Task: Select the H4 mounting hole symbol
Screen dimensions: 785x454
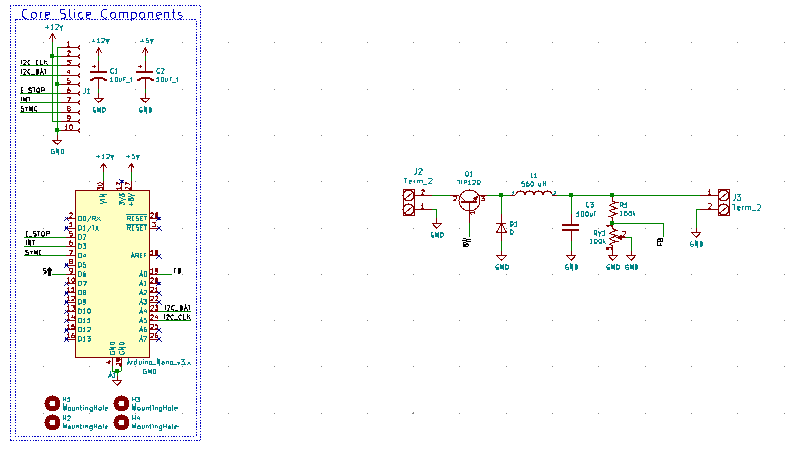Action: pos(122,422)
